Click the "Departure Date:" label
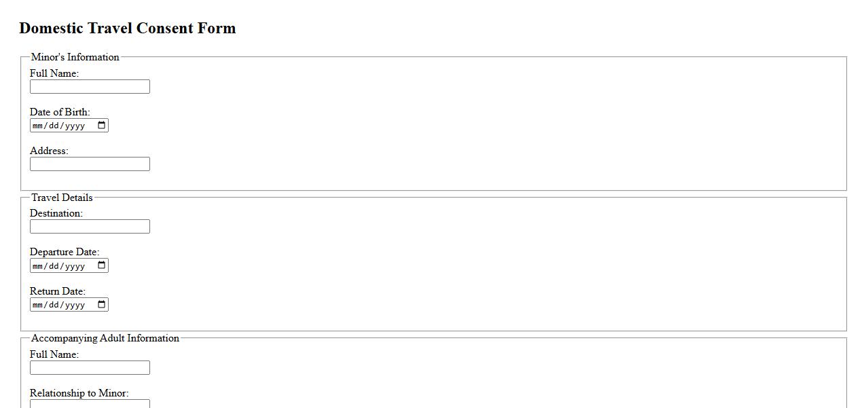 (65, 252)
